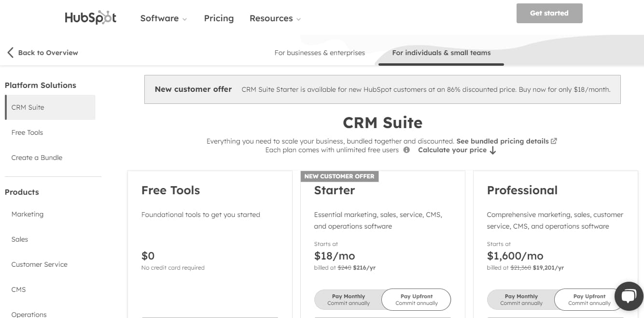The width and height of the screenshot is (644, 318).
Task: Open Sales under Products
Action: click(20, 239)
